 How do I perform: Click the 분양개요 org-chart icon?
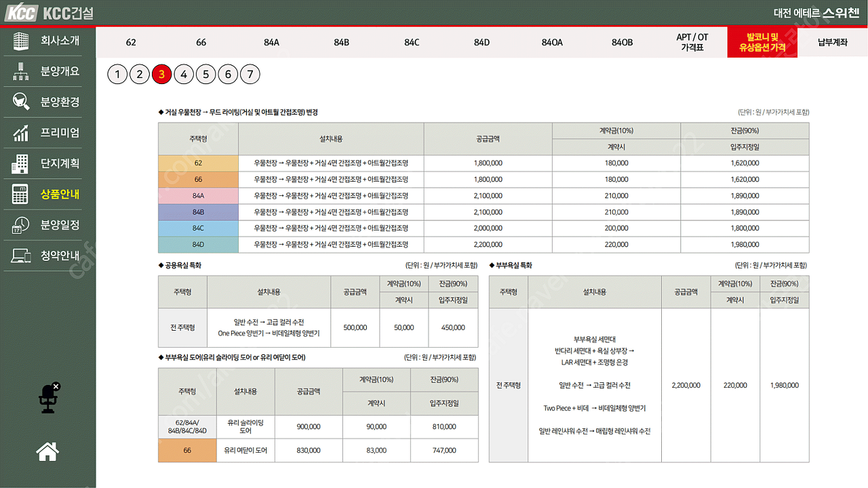(21, 71)
